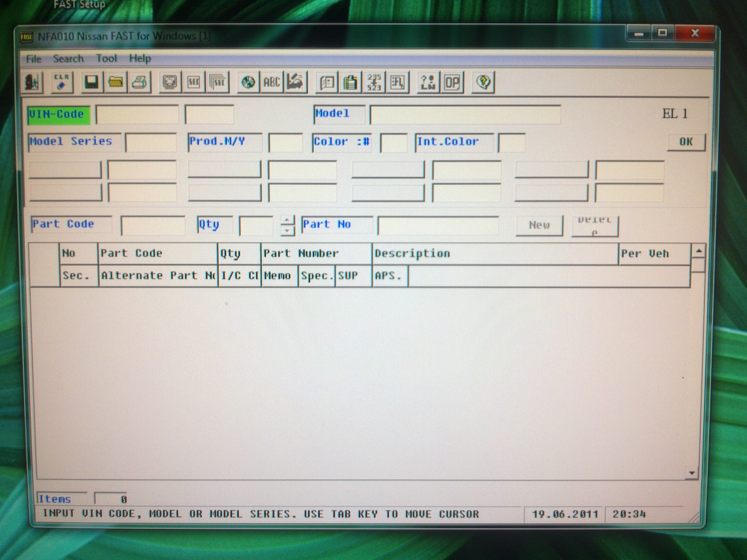747x560 pixels.
Task: Click the APS. column header
Action: tap(390, 276)
